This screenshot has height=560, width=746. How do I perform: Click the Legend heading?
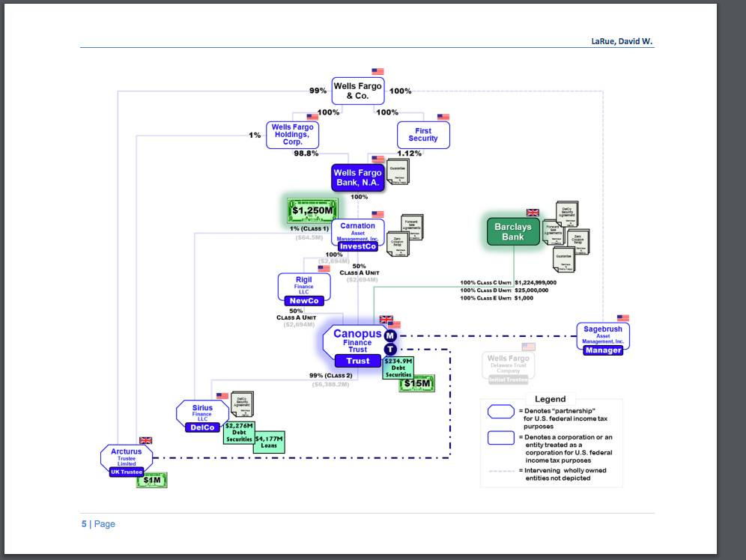tap(551, 399)
